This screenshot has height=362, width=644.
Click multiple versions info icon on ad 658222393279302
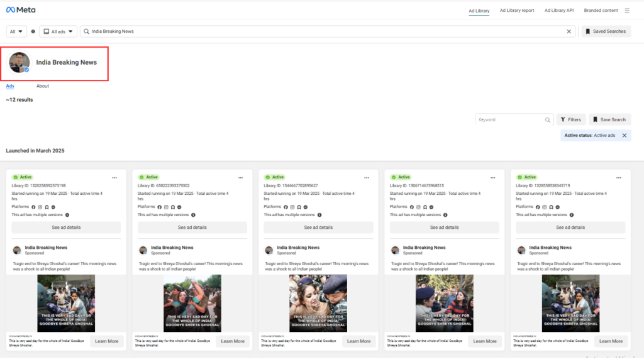(x=194, y=215)
